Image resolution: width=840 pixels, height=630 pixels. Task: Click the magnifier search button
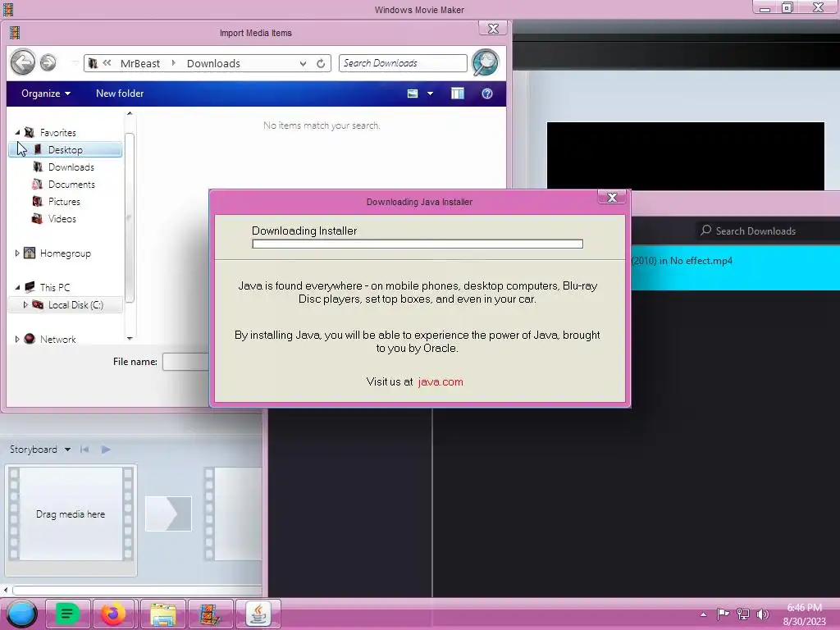pos(486,62)
